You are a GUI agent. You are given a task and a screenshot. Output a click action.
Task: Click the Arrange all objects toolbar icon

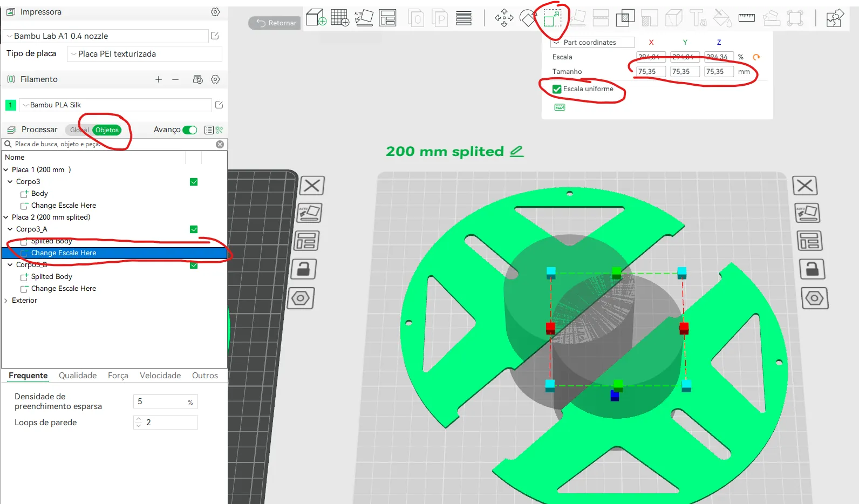pyautogui.click(x=387, y=18)
